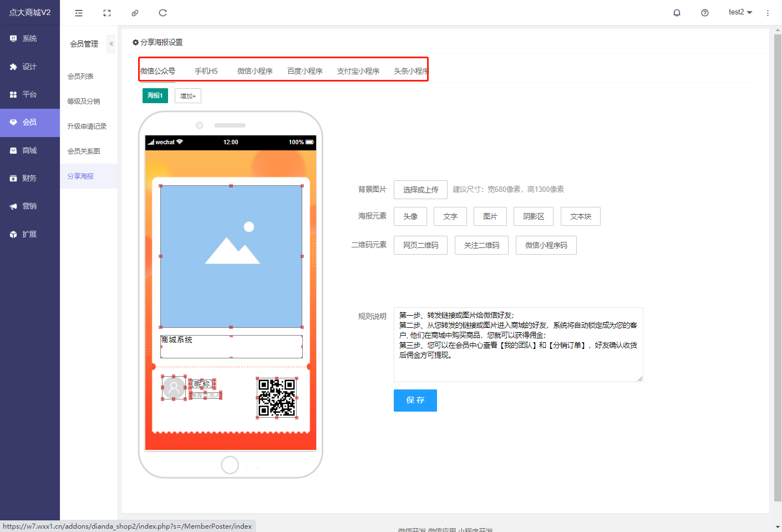Add 关注二维码 element
Image resolution: width=782 pixels, height=532 pixels.
482,245
